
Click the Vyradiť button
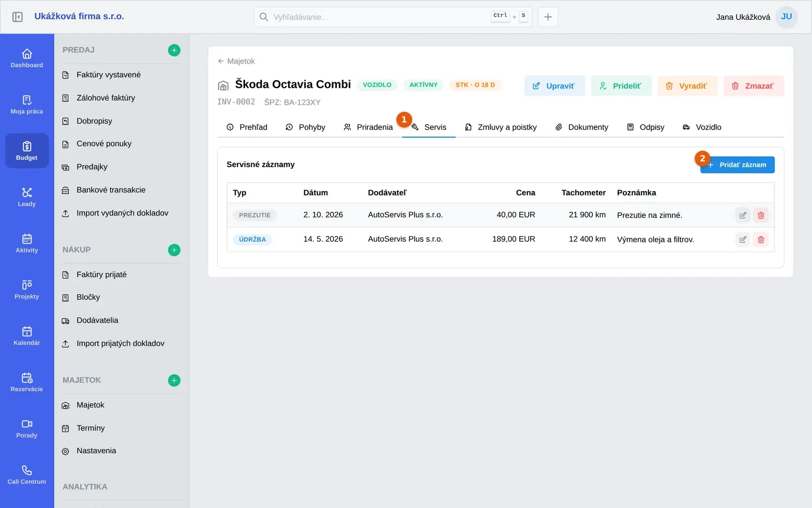688,86
